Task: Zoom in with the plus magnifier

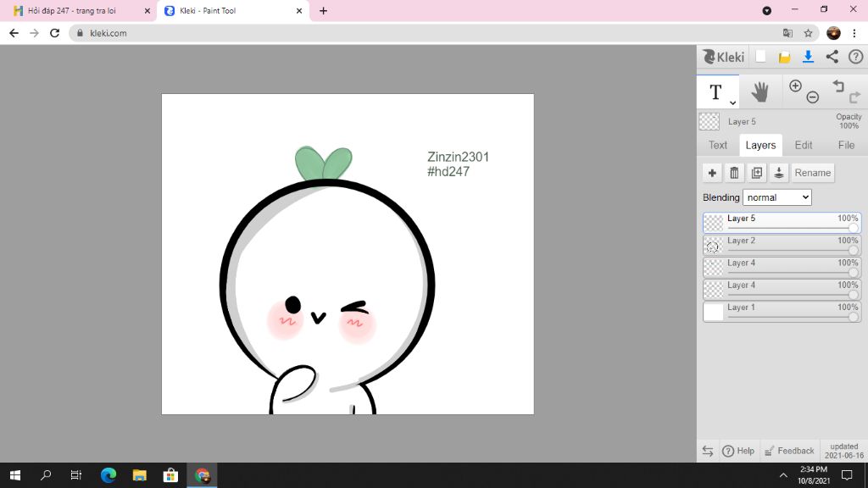Action: click(x=795, y=86)
